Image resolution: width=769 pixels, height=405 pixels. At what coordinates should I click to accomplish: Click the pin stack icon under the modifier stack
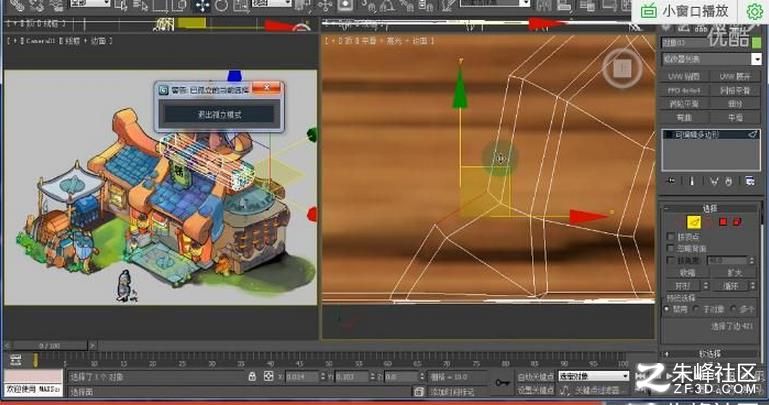point(670,181)
